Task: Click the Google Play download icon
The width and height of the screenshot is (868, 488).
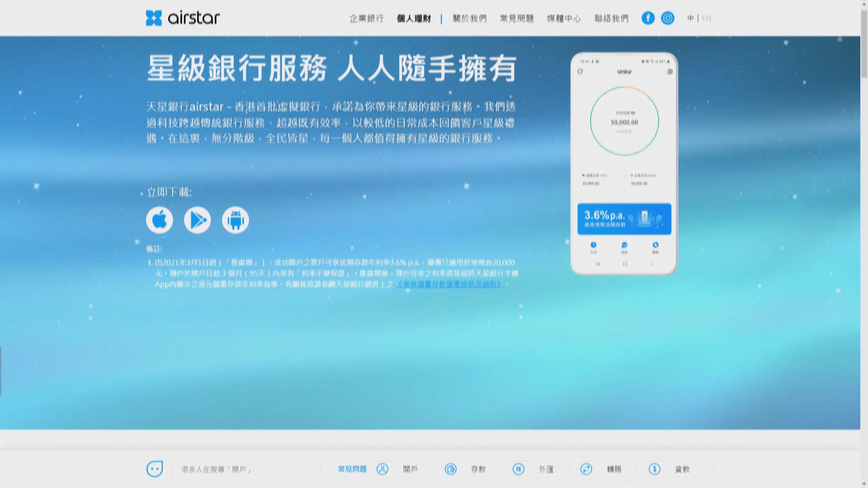Action: [x=197, y=220]
